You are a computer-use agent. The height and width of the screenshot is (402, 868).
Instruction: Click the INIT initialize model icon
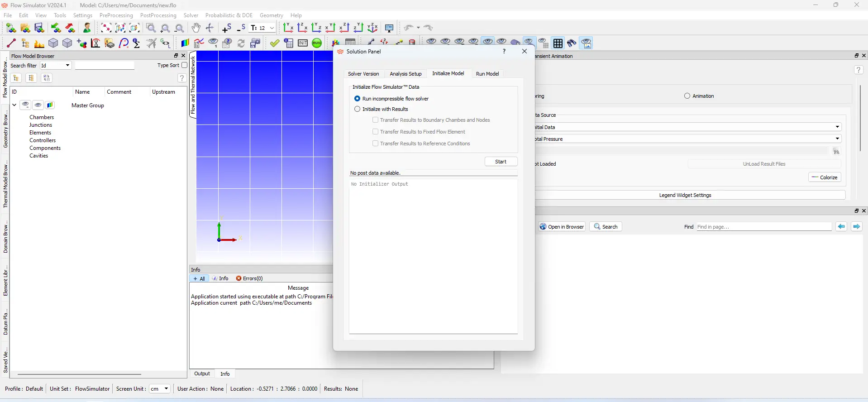(303, 43)
